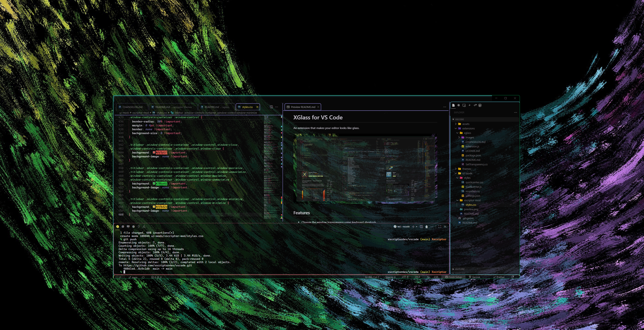Toggle the errors and warnings indicator
This screenshot has height=330, width=644.
pos(157,277)
